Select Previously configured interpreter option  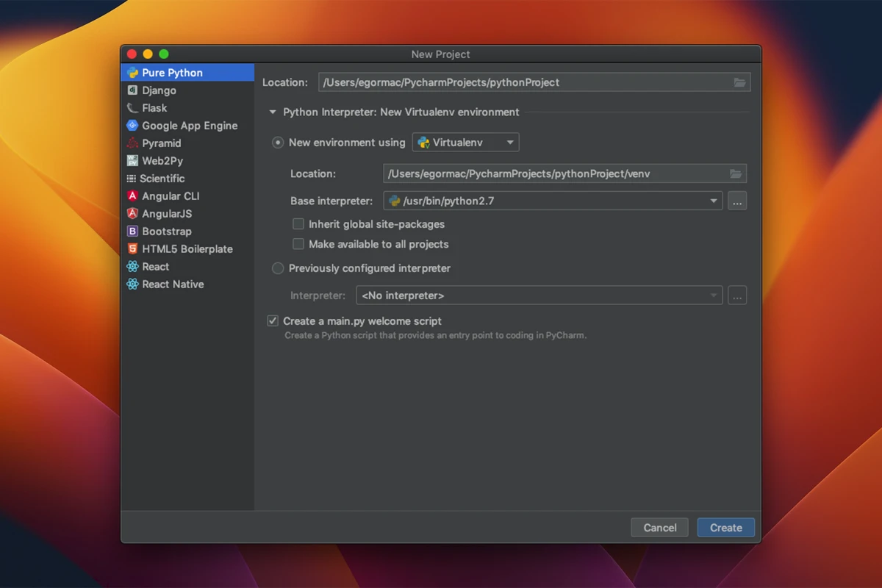coord(278,268)
